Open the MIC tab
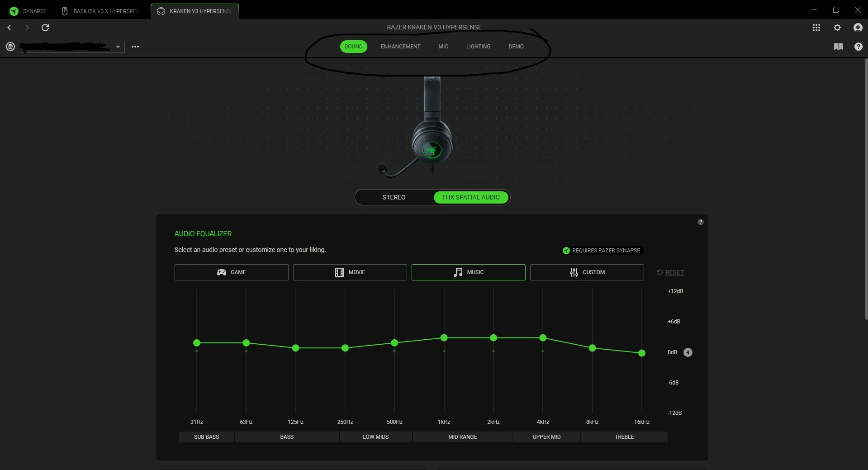 point(443,47)
